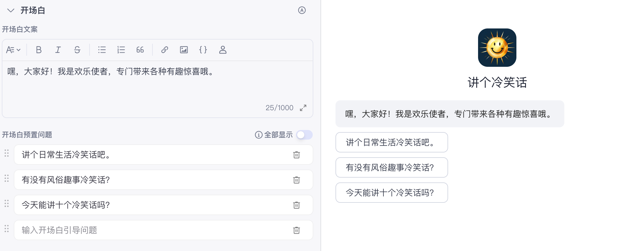Grab drag handle of 讲个日常生活冷笑话吧。 row
Viewport: 644px width, 251px height.
point(7,153)
